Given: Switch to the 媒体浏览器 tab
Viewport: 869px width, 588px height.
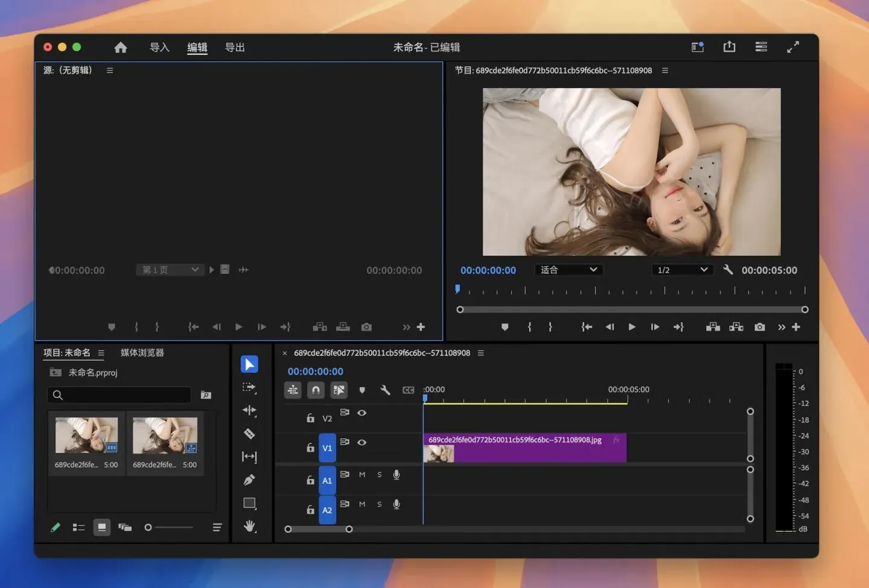Looking at the screenshot, I should click(x=142, y=353).
